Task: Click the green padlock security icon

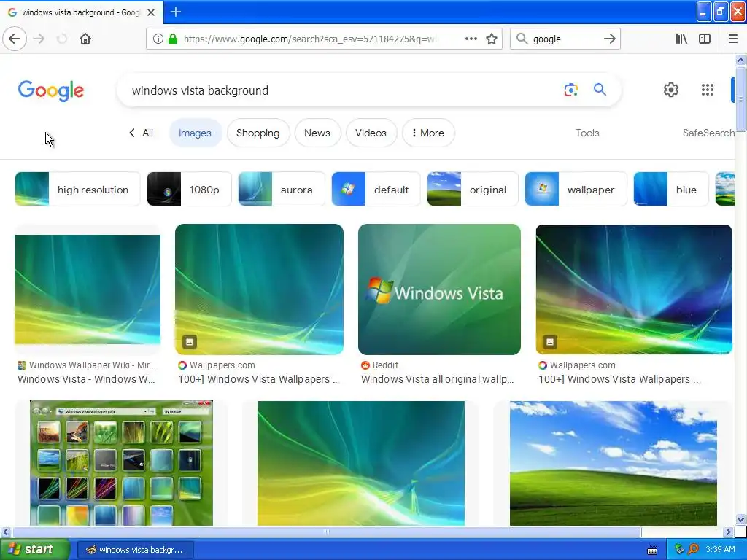Action: pyautogui.click(x=173, y=39)
